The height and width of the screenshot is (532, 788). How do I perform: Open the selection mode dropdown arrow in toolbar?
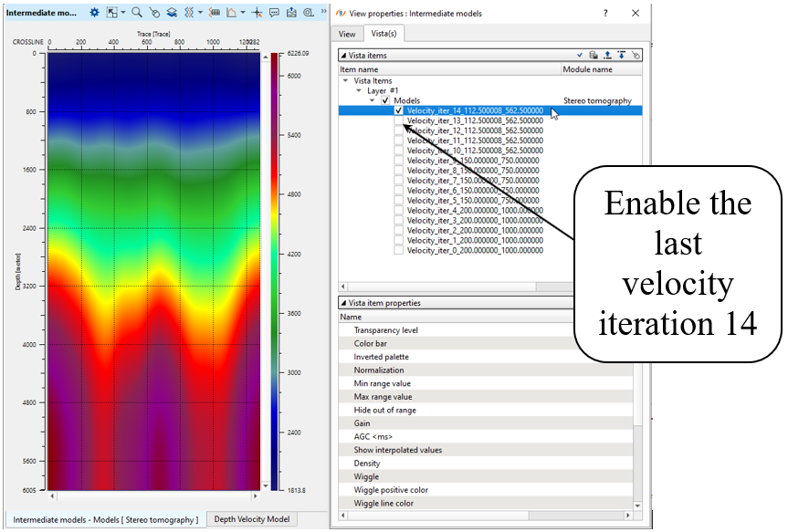pos(123,13)
